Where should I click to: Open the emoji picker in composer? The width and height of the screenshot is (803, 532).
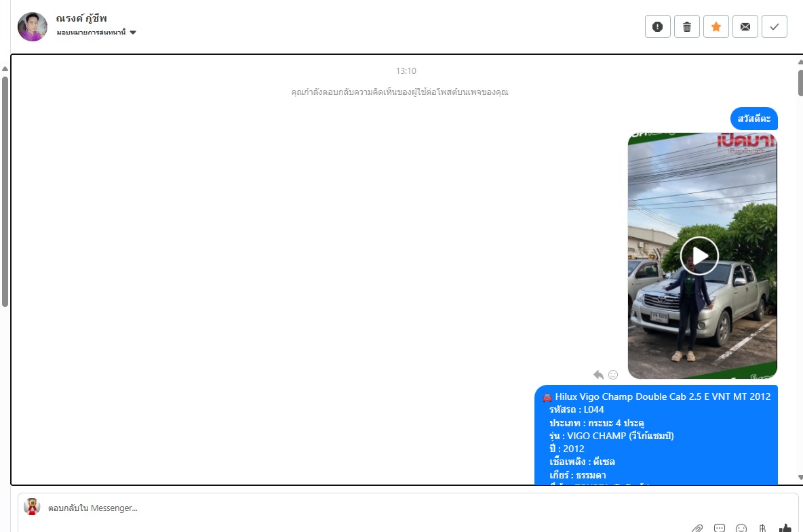[x=741, y=528]
